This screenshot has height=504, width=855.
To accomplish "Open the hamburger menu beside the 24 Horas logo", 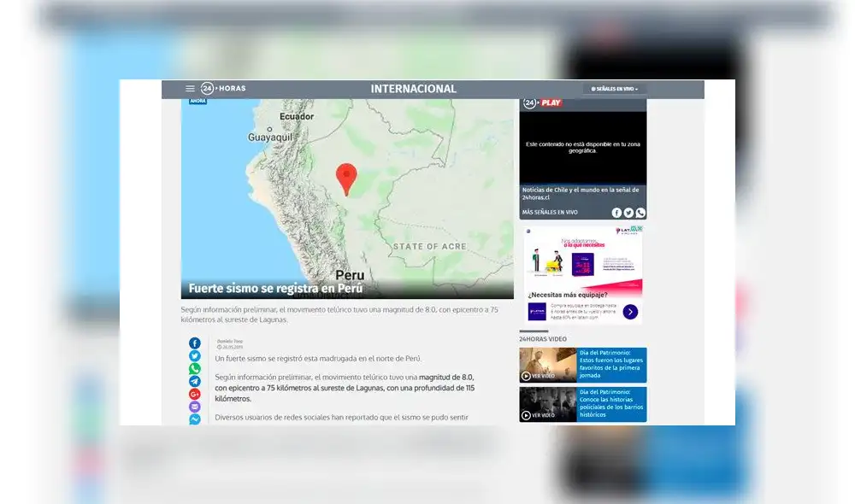I will click(190, 88).
